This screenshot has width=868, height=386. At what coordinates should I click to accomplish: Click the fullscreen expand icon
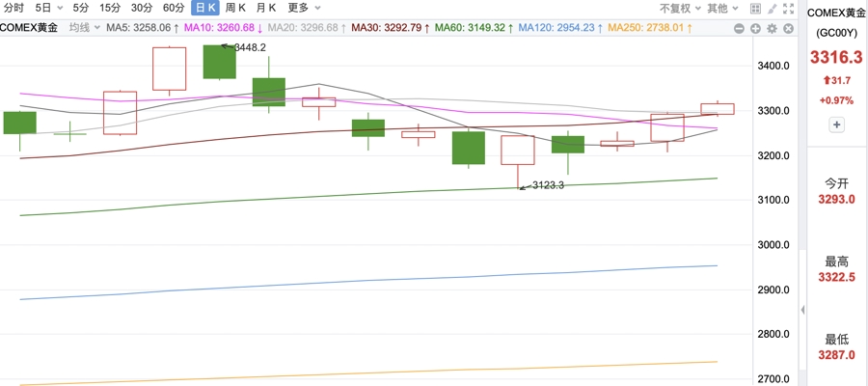point(789,8)
